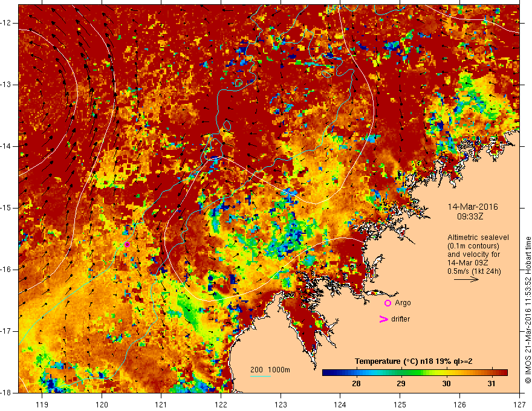Click the latitude label -14
Image resolution: width=532 pixels, height=411 pixels.
(5, 146)
